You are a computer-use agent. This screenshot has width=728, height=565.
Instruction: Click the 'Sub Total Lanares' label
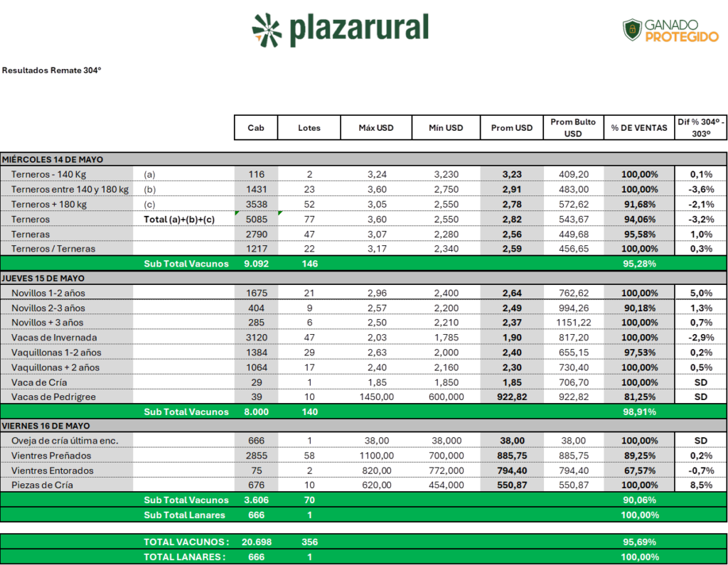(x=184, y=515)
